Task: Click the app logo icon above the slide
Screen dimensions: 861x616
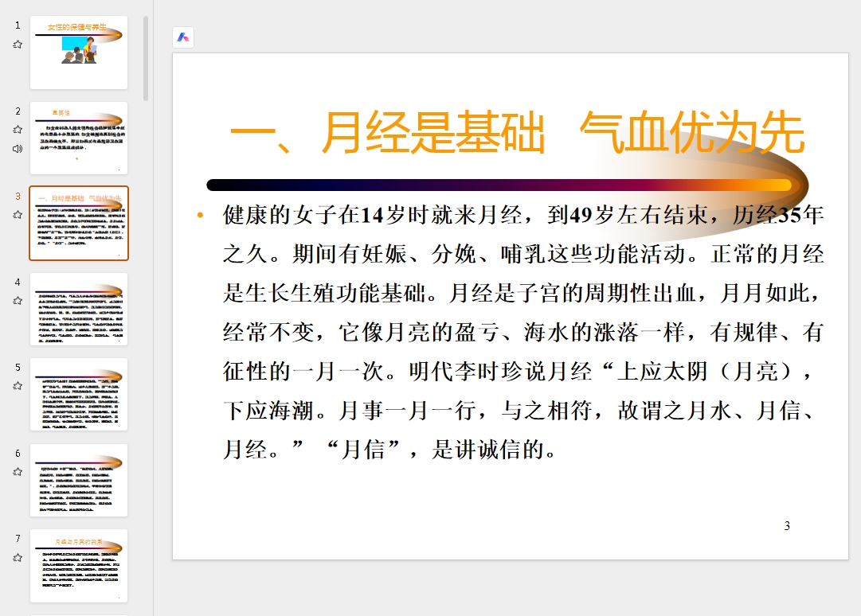Action: [x=183, y=37]
